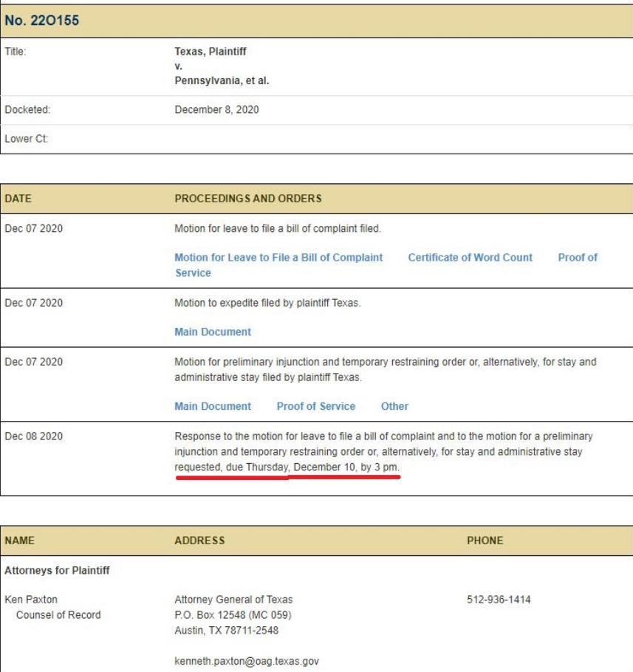Click the entry 'Motion for leave to file a bill of complaint filed.'
This screenshot has width=633, height=672.
(278, 228)
